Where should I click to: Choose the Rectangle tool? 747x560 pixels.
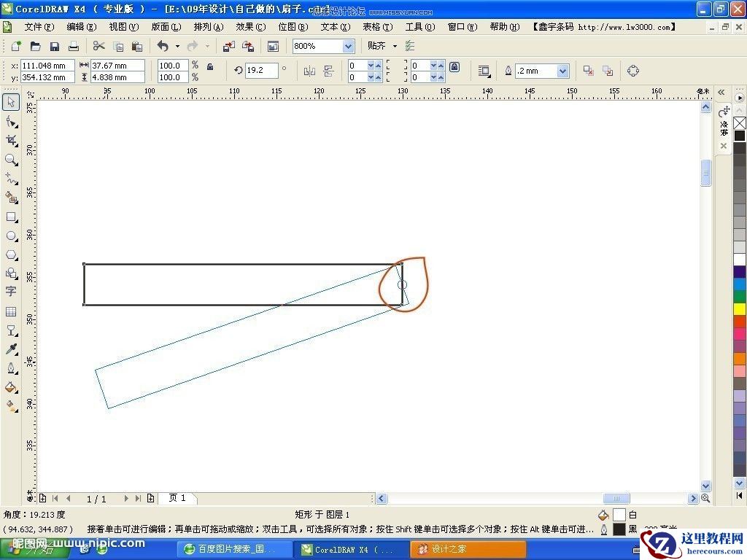(11, 217)
